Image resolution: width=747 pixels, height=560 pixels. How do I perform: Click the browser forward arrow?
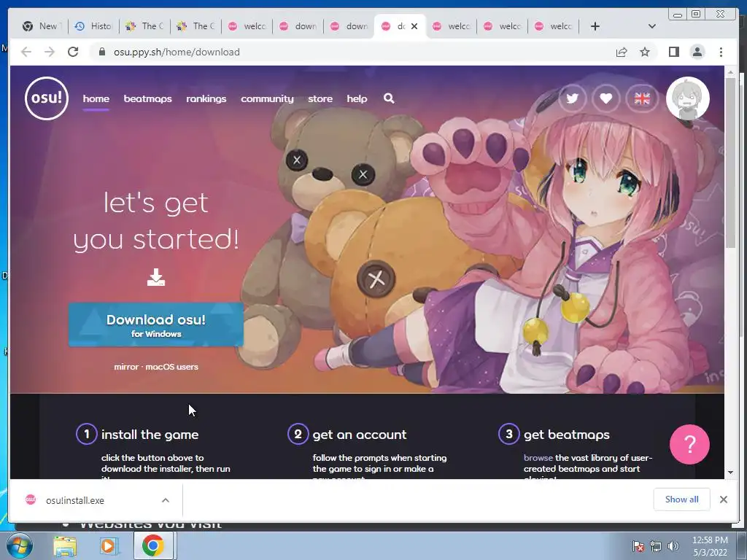(x=50, y=52)
